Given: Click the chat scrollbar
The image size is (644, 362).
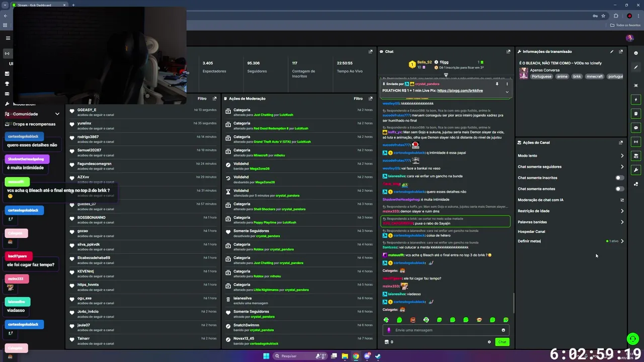Looking at the screenshot, I should 513,303.
